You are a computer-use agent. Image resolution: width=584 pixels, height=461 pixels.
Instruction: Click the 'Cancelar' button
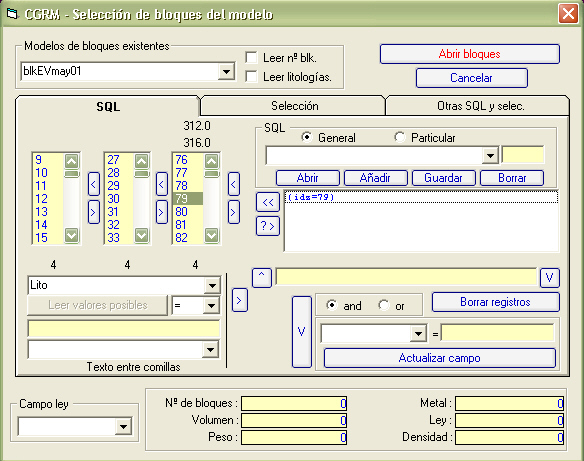472,78
